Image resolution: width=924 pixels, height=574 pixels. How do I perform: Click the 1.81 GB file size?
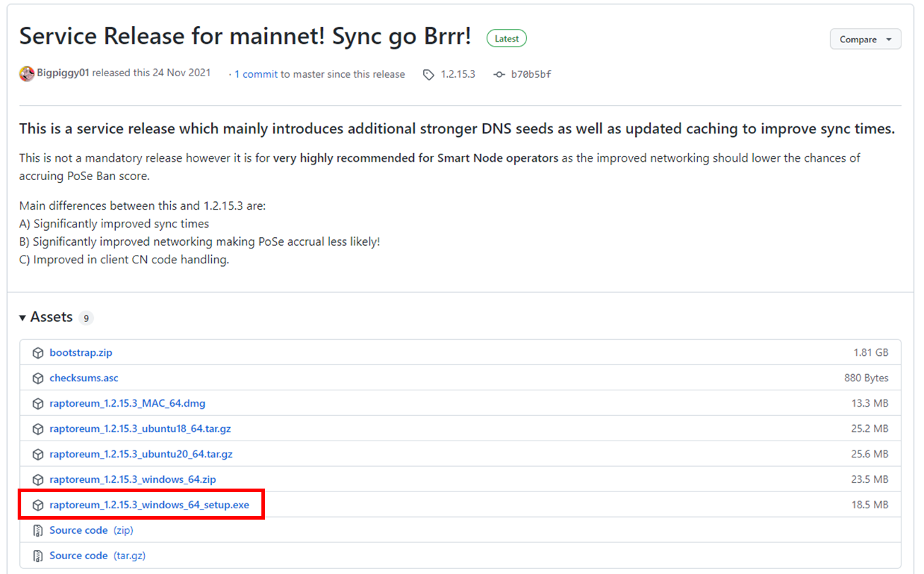(871, 352)
